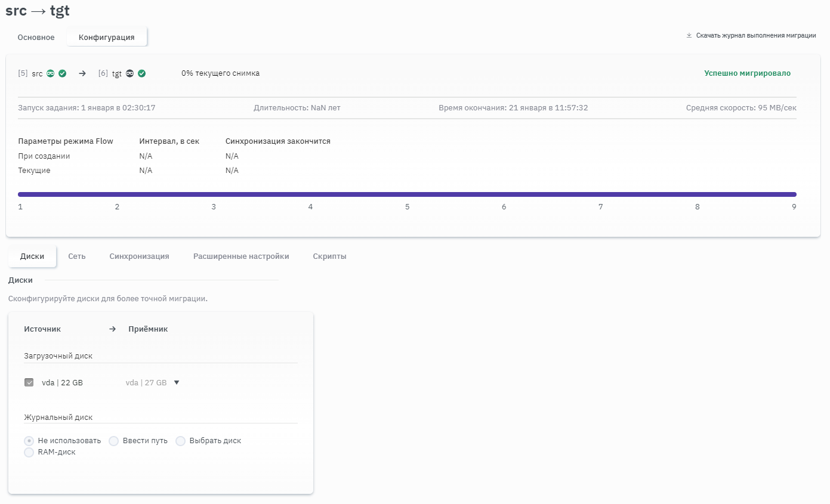Choose the 'Выбрать диск' radio option
The image size is (830, 504).
point(181,441)
